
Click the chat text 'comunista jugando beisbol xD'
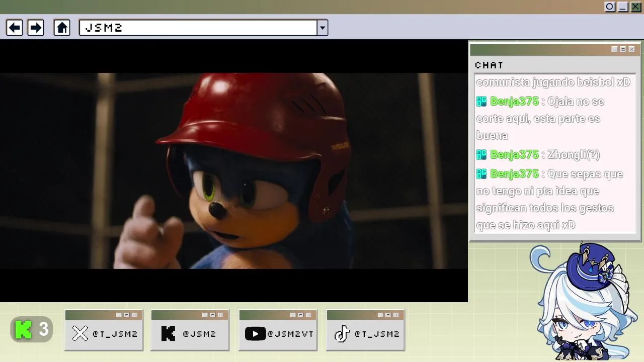(553, 82)
